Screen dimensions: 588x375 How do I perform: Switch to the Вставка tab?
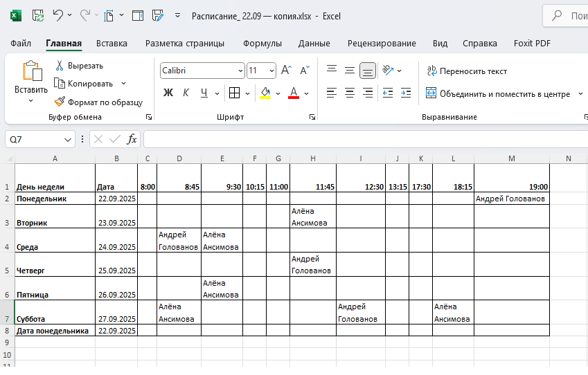point(112,44)
